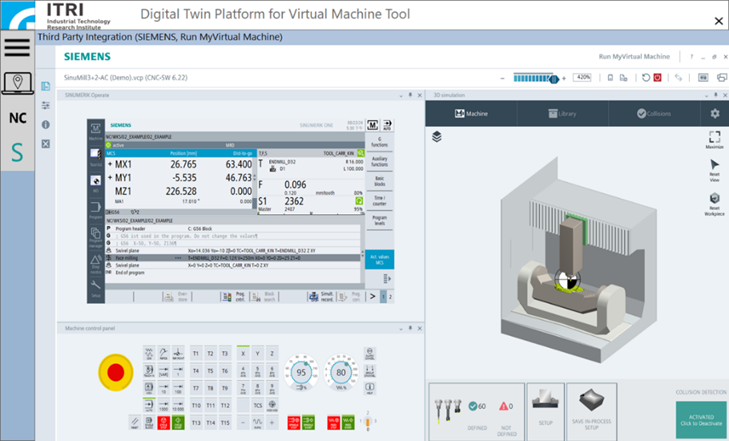Open 3D simulation settings gear
This screenshot has width=729, height=441.
(x=714, y=114)
